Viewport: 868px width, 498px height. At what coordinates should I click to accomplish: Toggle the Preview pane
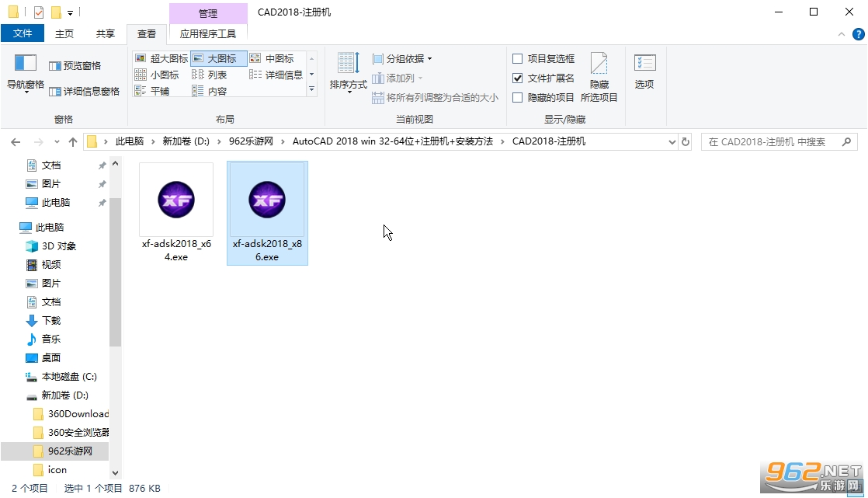(x=75, y=66)
